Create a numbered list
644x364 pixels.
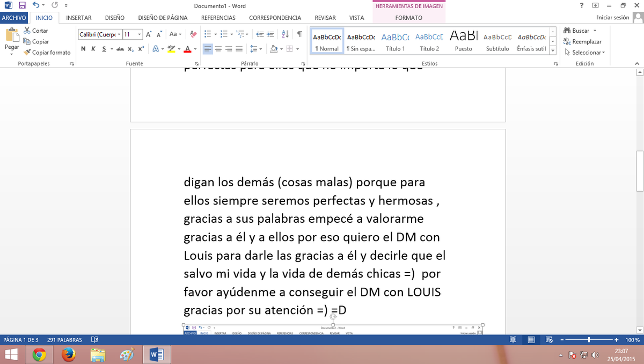click(225, 34)
